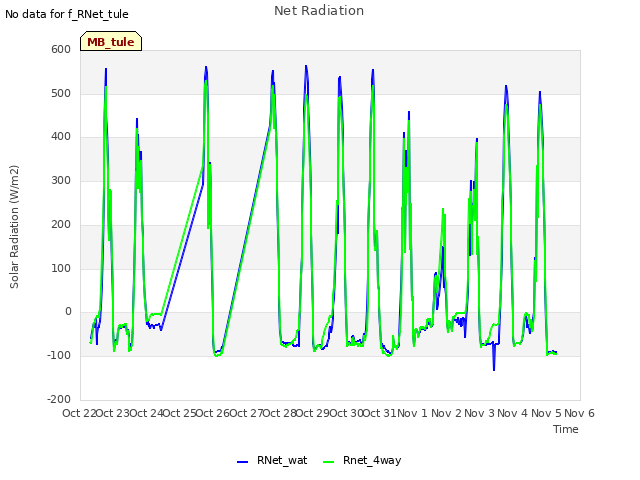Click the Nov 3 x-axis tick label
Screen dimensions: 640x480
coord(480,413)
